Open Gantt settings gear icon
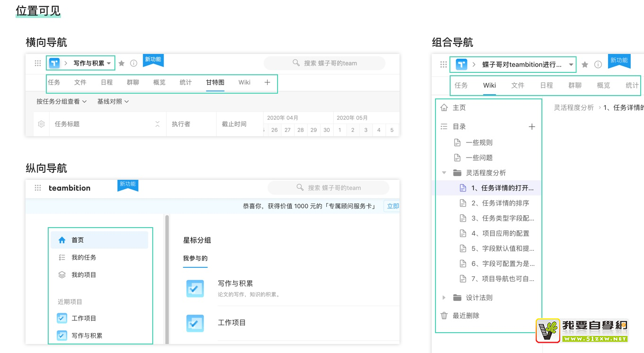The image size is (644, 353). pyautogui.click(x=41, y=124)
